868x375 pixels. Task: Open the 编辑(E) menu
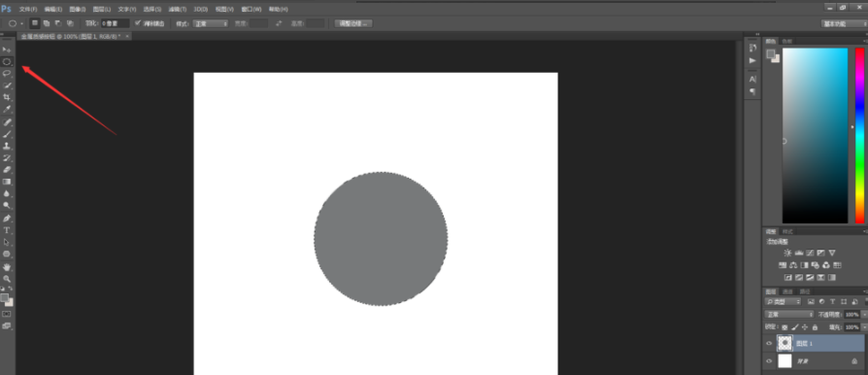coord(53,10)
